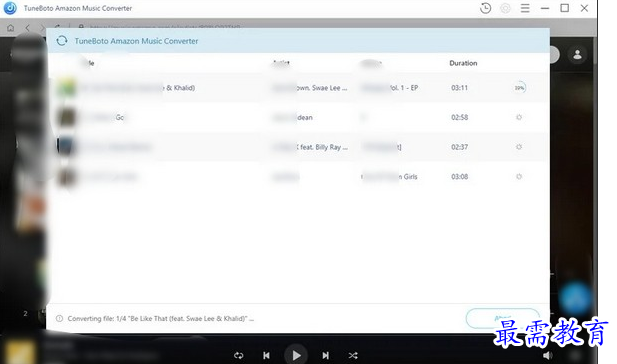
Task: Click the first track's album thumbnail
Action: tap(66, 87)
